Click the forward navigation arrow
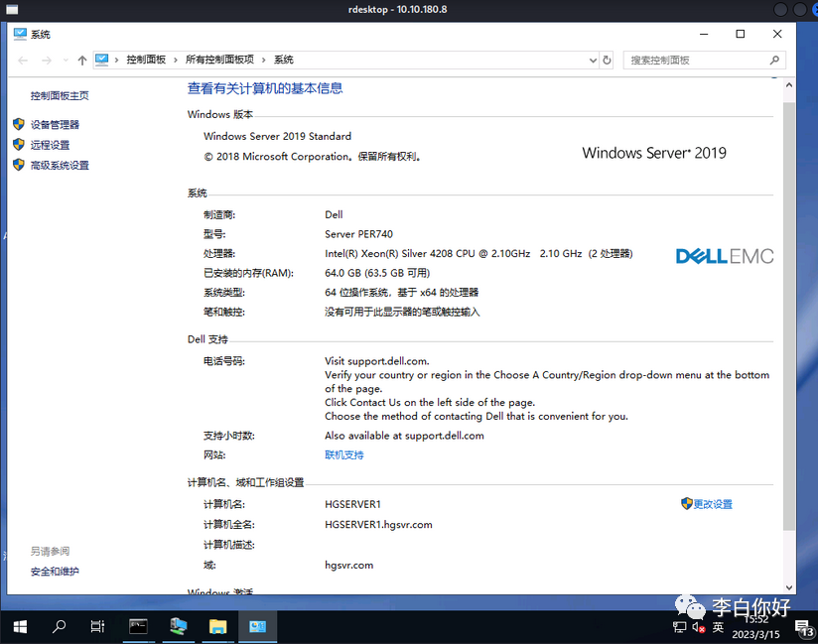Screen dimensions: 818x644 [47, 61]
